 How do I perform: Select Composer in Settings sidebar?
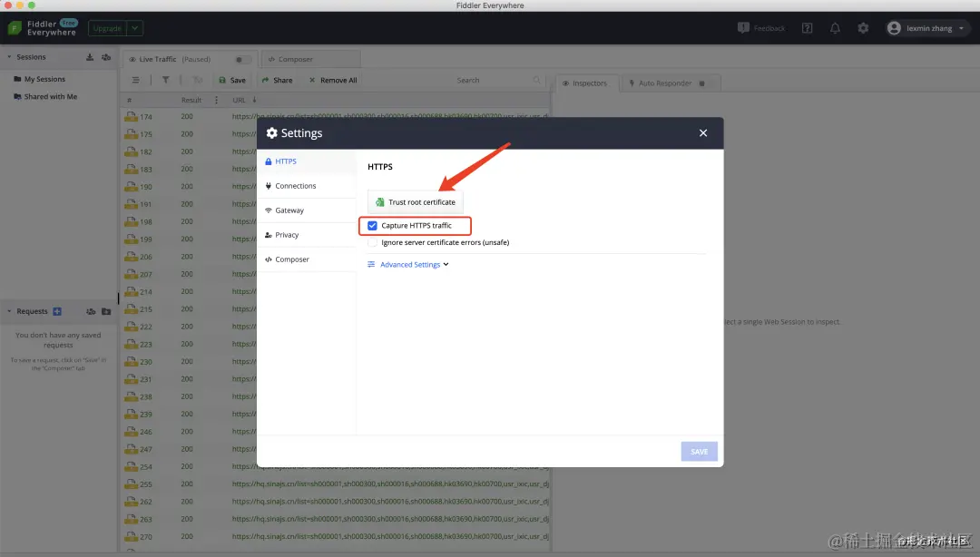pos(307,259)
